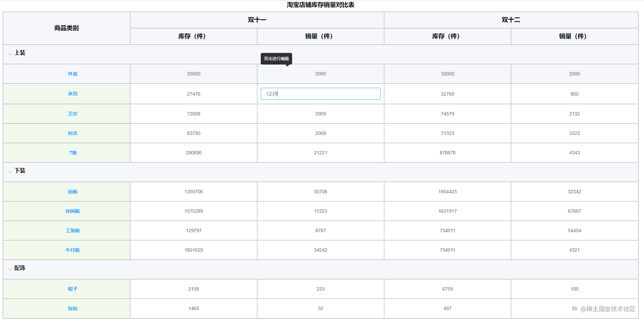Image resolution: width=644 pixels, height=321 pixels.
Task: Click the chevron icon next to 上装
Action: point(10,54)
